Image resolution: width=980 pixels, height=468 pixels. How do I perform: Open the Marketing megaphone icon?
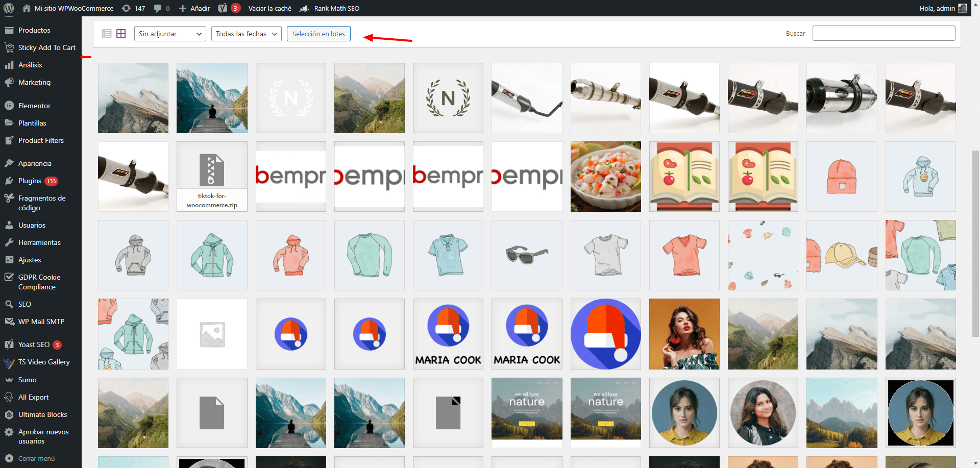[9, 82]
